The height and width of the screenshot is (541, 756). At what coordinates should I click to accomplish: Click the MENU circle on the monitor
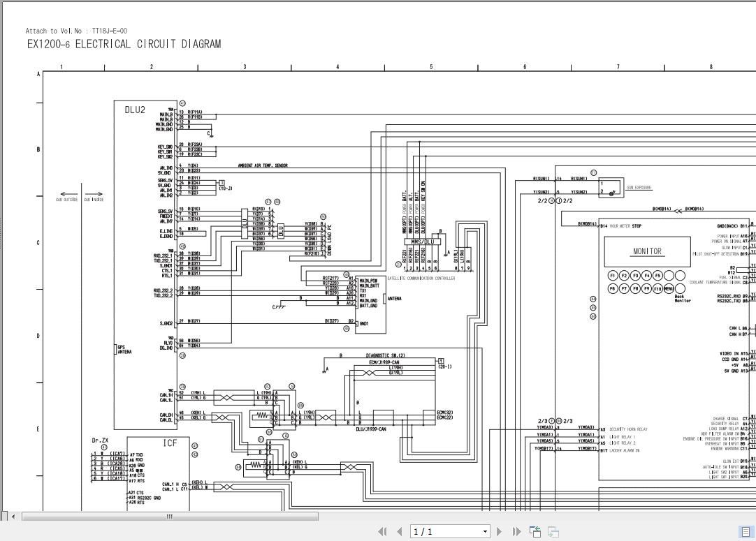click(669, 288)
